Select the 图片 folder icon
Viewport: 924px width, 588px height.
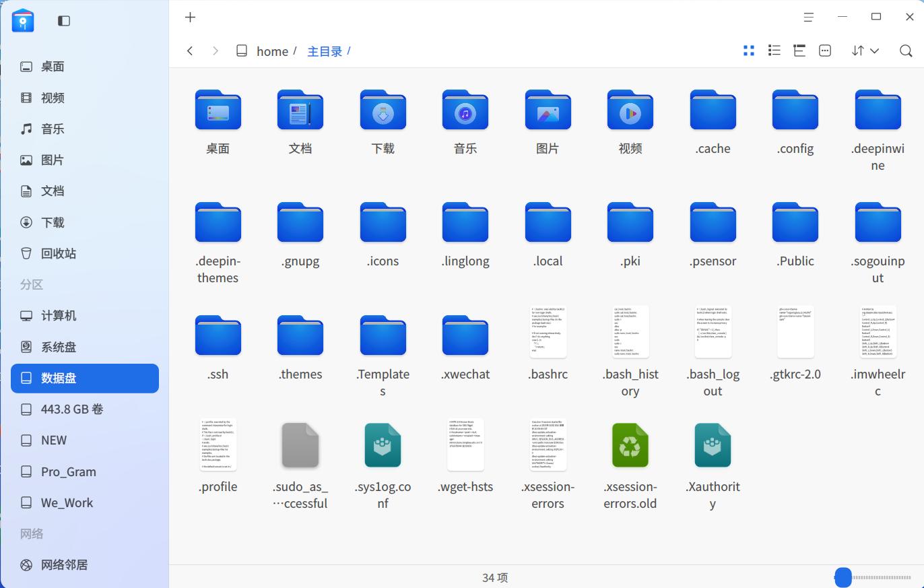click(x=548, y=110)
